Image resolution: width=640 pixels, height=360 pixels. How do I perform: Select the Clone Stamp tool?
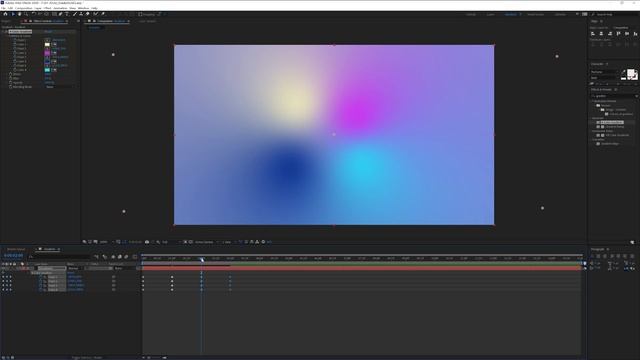click(81, 14)
